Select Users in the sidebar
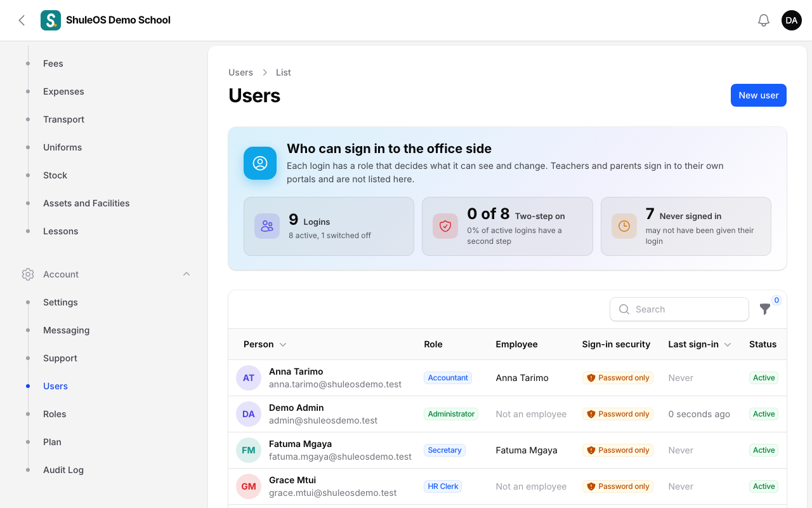The image size is (812, 508). (x=55, y=386)
